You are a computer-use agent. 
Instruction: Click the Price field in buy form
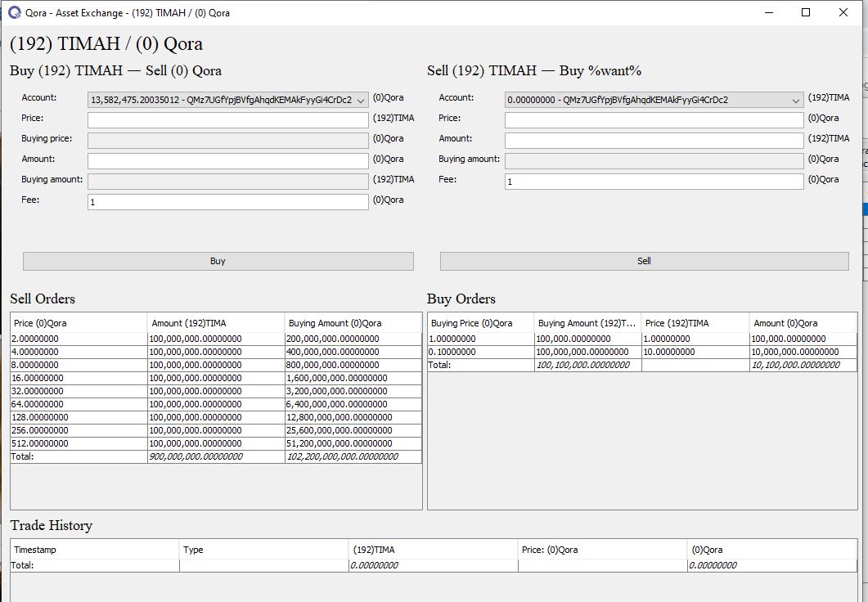tap(228, 120)
